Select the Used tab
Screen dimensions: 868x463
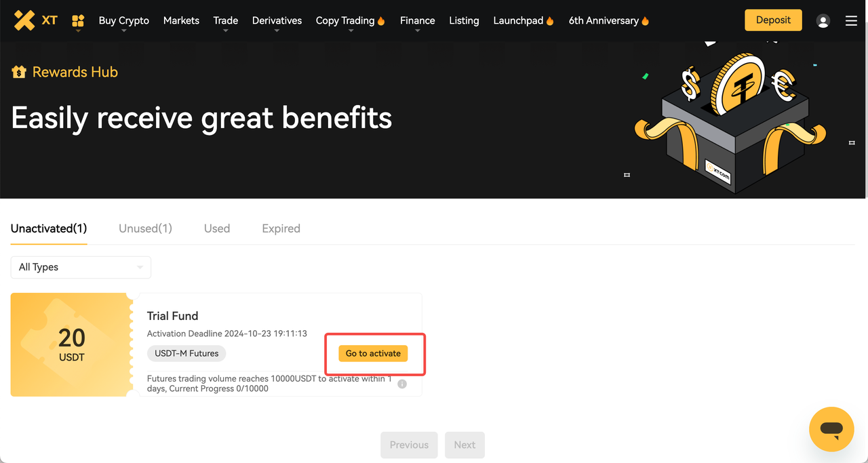pos(217,228)
